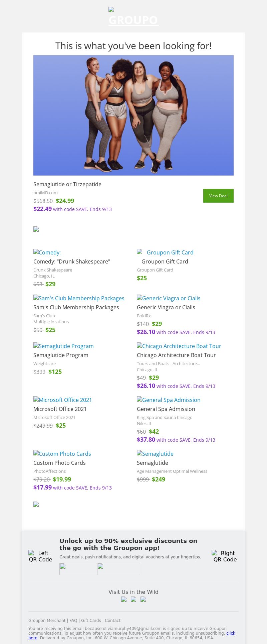
Task: Open the Groupon Gift Card image link
Action: coord(165,252)
